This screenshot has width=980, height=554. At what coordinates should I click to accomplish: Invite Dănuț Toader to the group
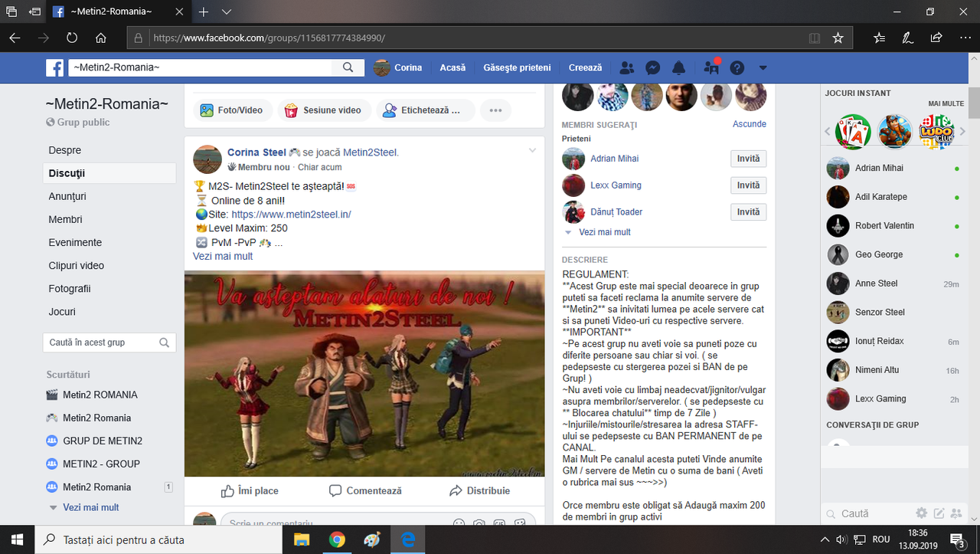pos(748,212)
